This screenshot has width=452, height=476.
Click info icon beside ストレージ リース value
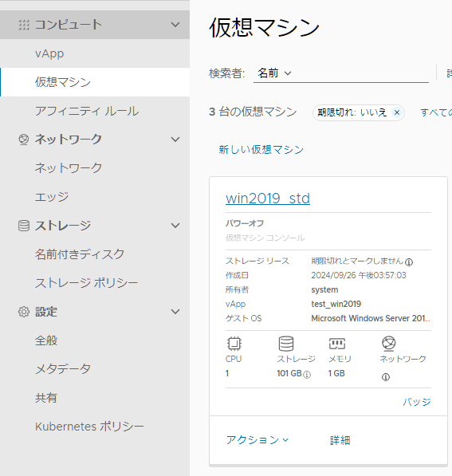409,262
